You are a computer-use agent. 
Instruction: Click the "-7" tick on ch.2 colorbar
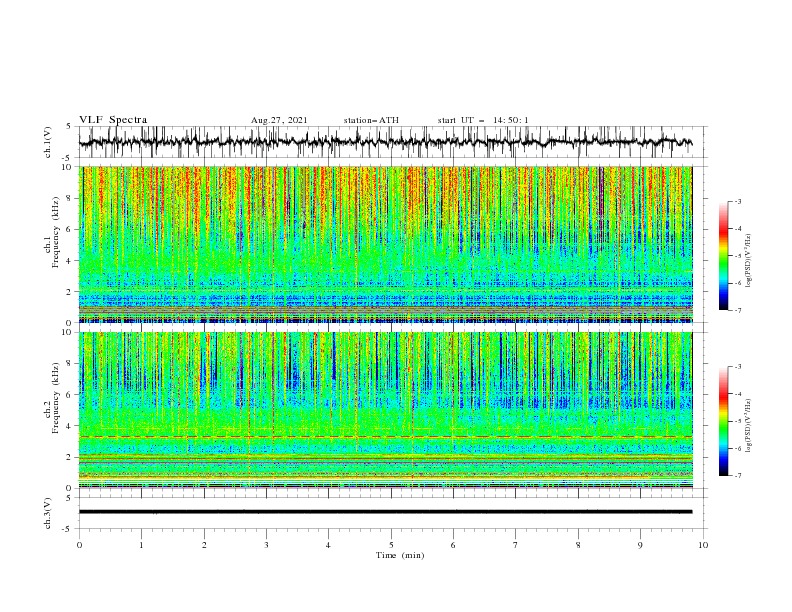click(x=737, y=475)
